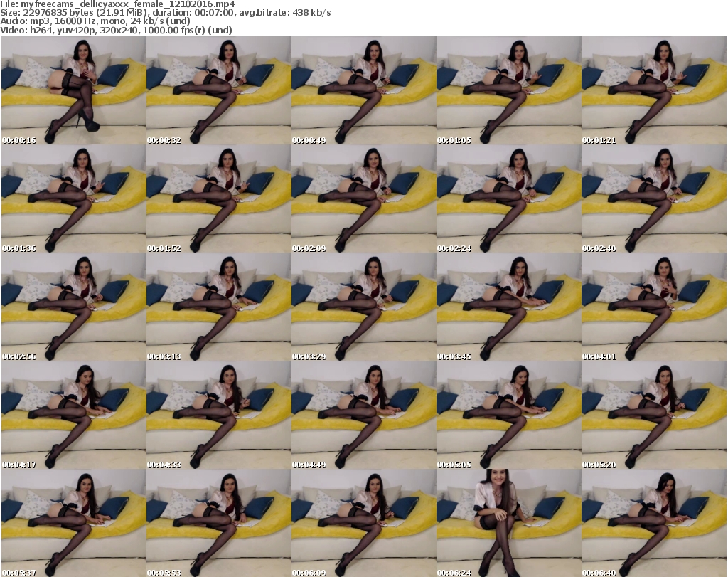Image resolution: width=728 pixels, height=577 pixels.
Task: Open the frame at timestamp 00:02:09
Action: (363, 199)
